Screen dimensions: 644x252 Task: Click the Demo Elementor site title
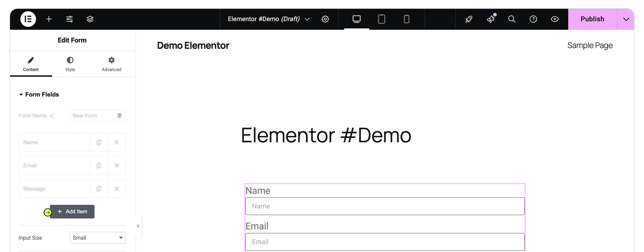tap(193, 46)
